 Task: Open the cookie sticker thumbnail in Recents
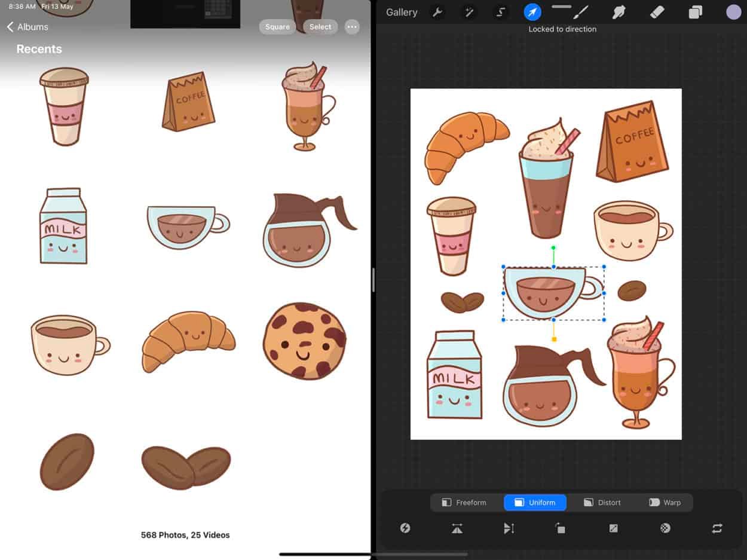tap(305, 341)
